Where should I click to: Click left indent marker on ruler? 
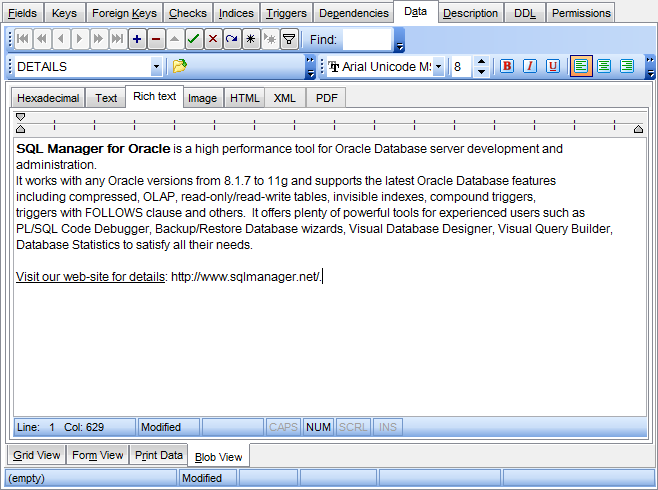pos(20,129)
